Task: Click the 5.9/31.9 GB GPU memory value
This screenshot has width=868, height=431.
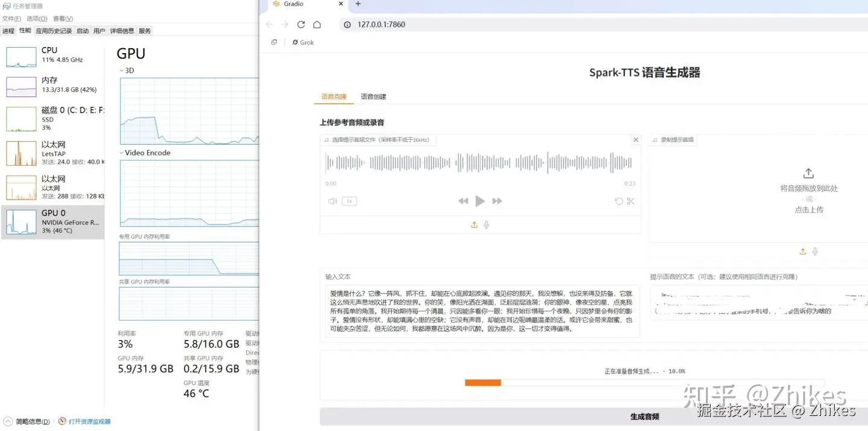Action: [145, 368]
